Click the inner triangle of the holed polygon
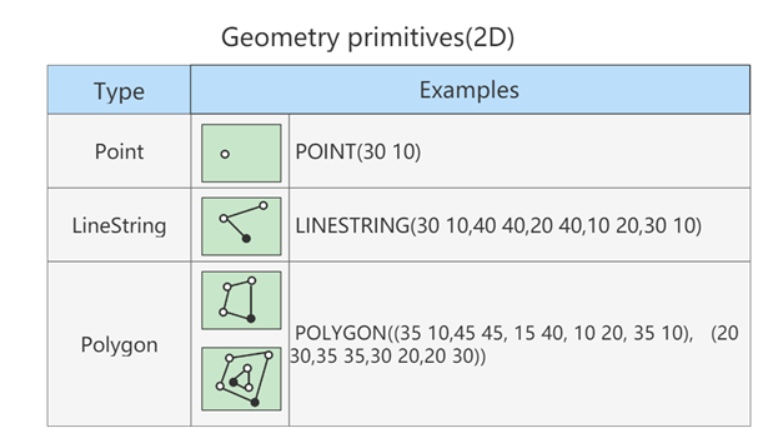The image size is (782, 442). pos(241,378)
